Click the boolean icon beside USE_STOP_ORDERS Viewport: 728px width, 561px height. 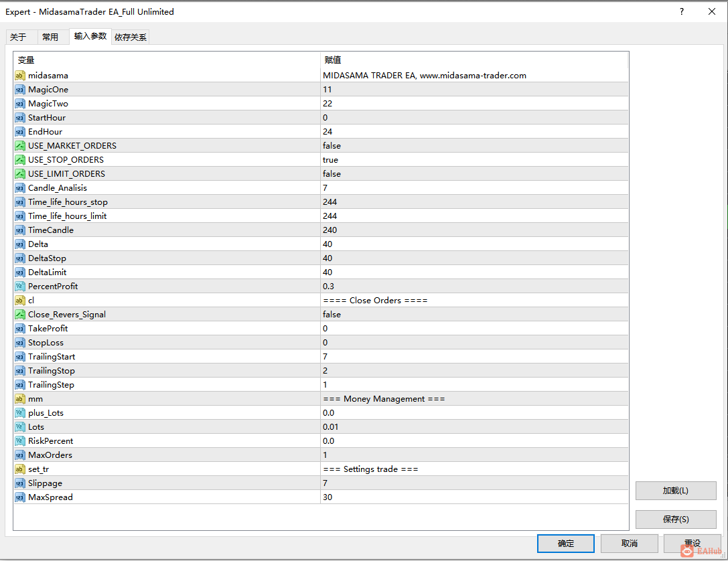[x=19, y=159]
